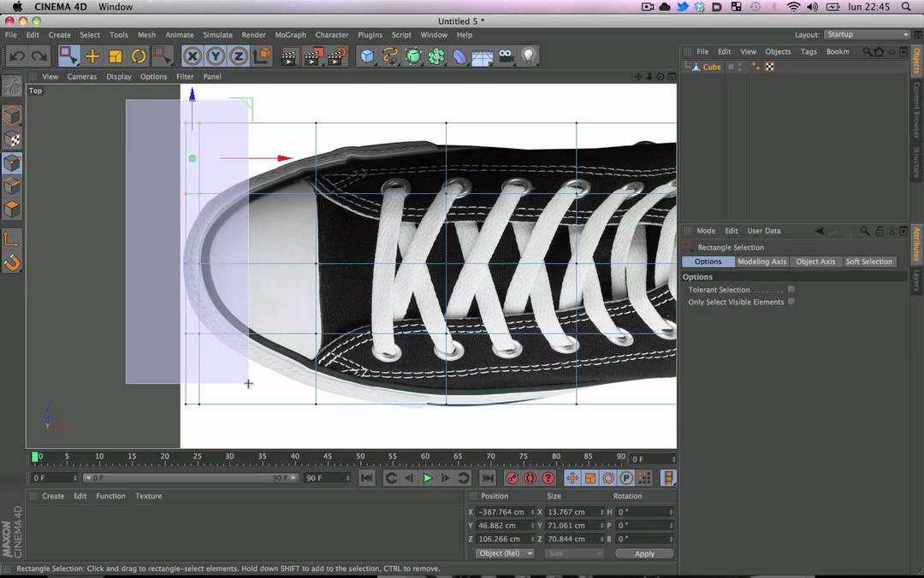924x578 pixels.
Task: Click the Apply button
Action: 644,553
